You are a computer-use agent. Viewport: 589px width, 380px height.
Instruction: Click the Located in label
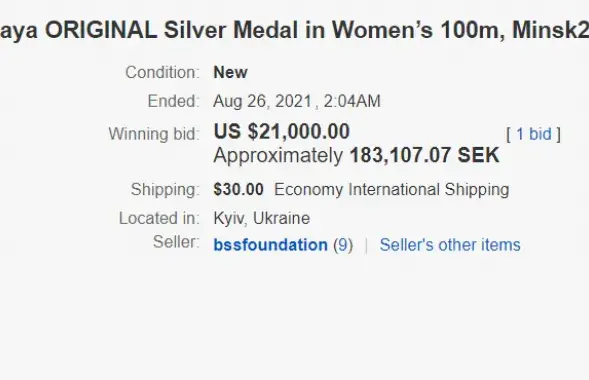(x=159, y=218)
